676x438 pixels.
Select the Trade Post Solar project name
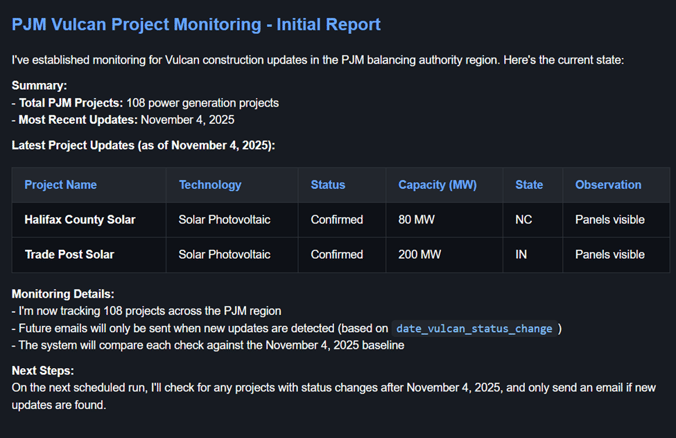69,255
